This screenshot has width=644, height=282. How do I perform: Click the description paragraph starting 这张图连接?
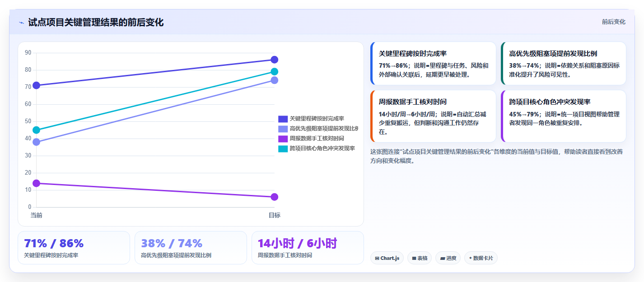[497, 156]
